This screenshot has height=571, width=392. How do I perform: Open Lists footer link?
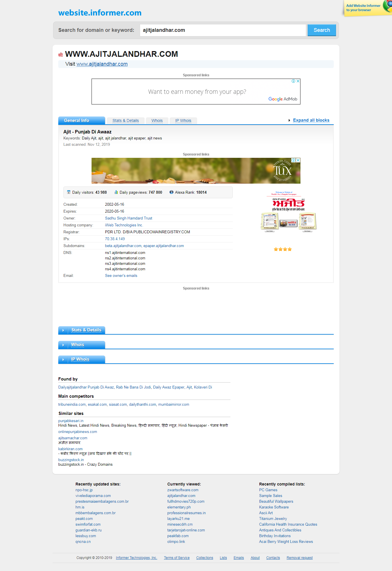click(223, 558)
